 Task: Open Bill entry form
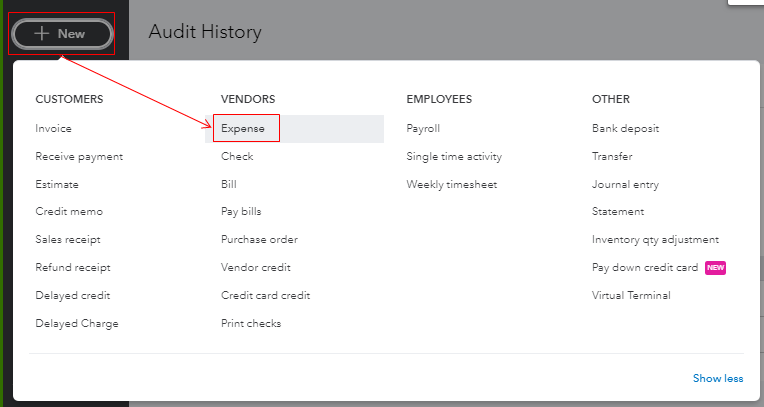coord(229,185)
